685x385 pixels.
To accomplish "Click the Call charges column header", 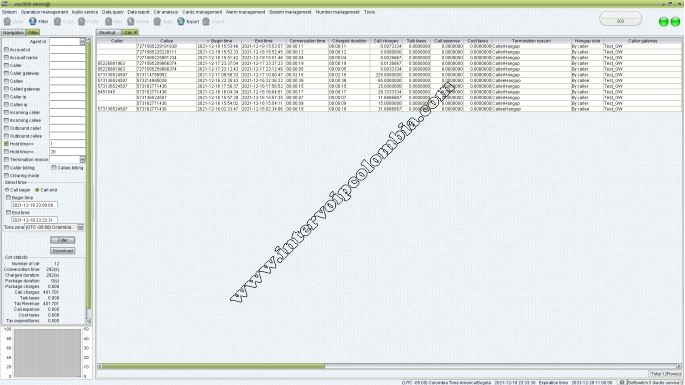I will (x=386, y=41).
